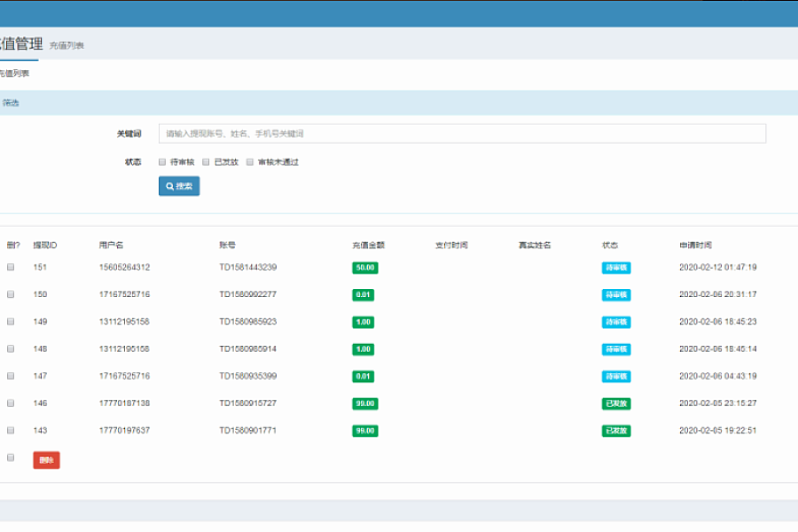The image size is (798, 532).
Task: Click the 99.00 amount badge in row 143
Action: tap(365, 431)
